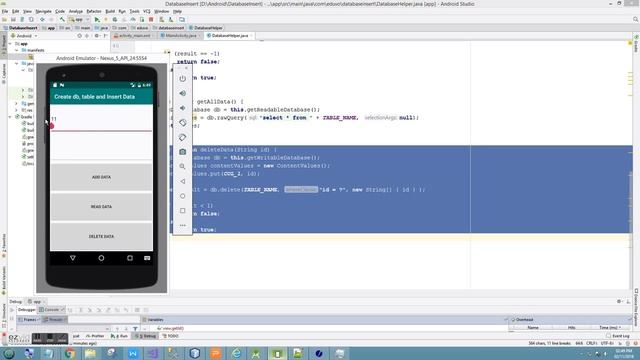Click emulator toolbar Home circle

pos(182,196)
